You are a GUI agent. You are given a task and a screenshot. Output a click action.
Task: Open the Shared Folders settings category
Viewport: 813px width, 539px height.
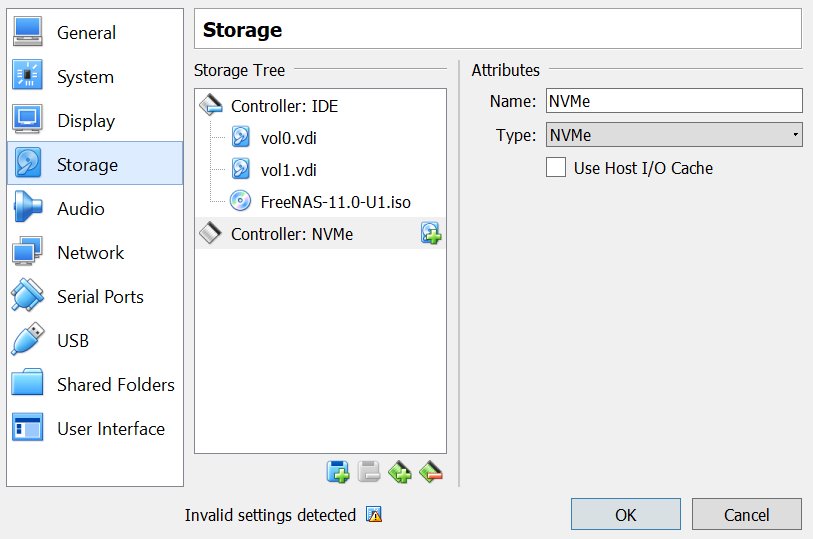point(95,385)
